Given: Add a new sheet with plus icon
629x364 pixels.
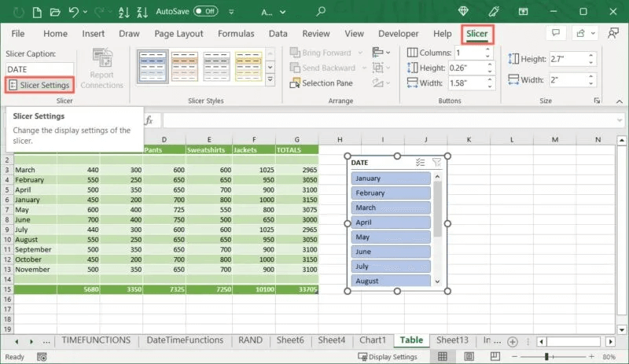Looking at the screenshot, I should pos(512,341).
